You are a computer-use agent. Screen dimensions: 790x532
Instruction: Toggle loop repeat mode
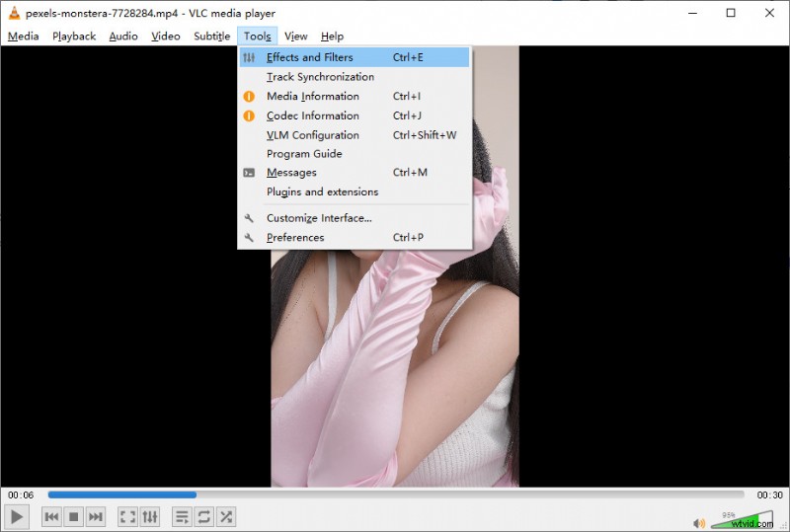pos(204,516)
